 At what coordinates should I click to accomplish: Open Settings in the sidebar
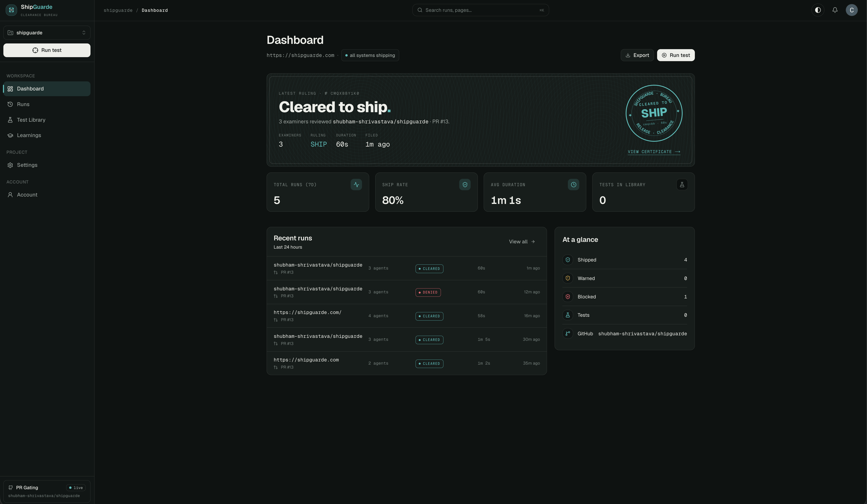click(47, 165)
